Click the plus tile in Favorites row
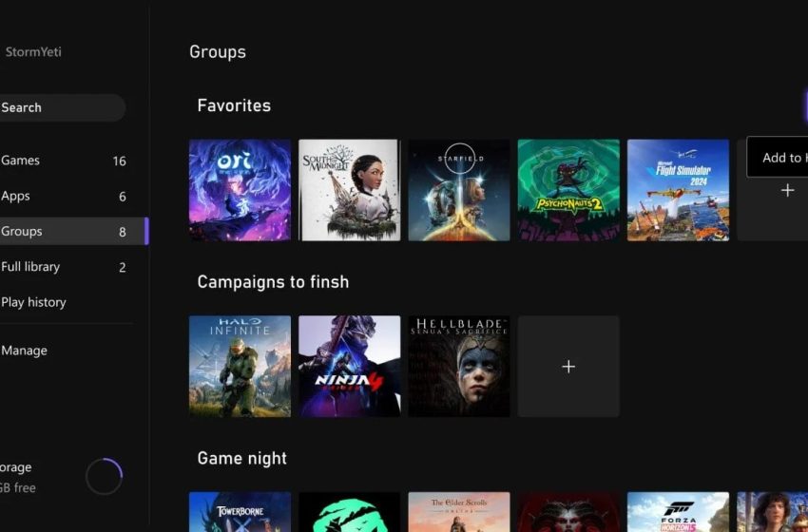 (787, 191)
